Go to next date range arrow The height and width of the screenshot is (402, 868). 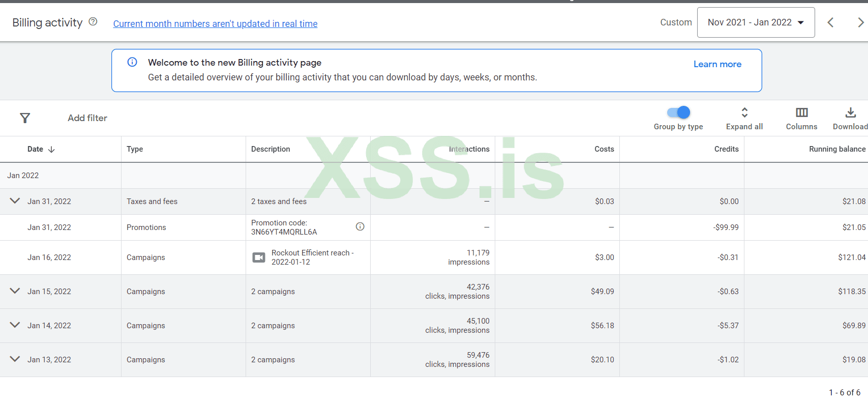(860, 22)
